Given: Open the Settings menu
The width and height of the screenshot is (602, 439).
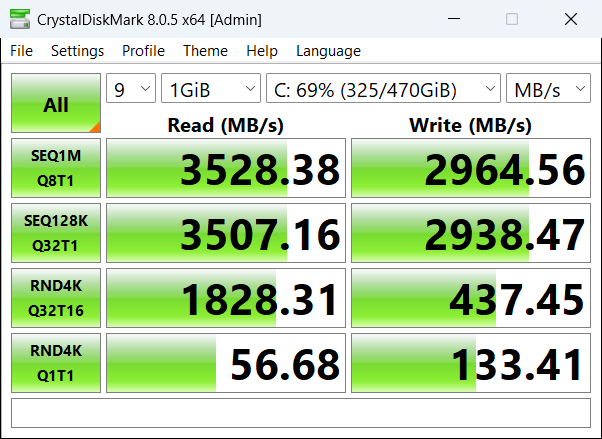Looking at the screenshot, I should point(78,51).
